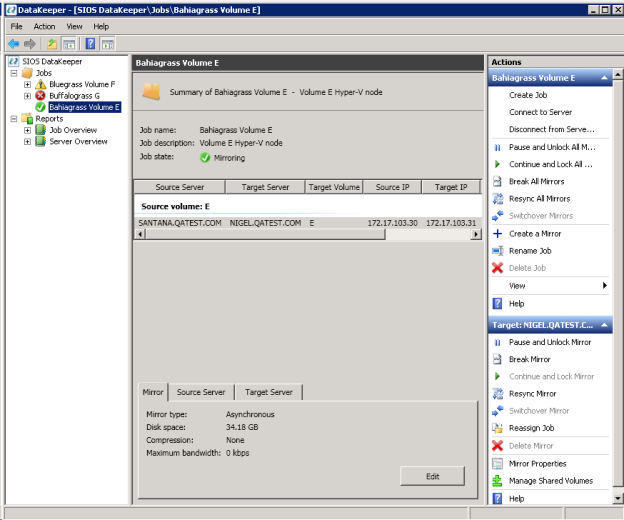Click the Source Server column header
624x520 pixels.
coord(179,187)
